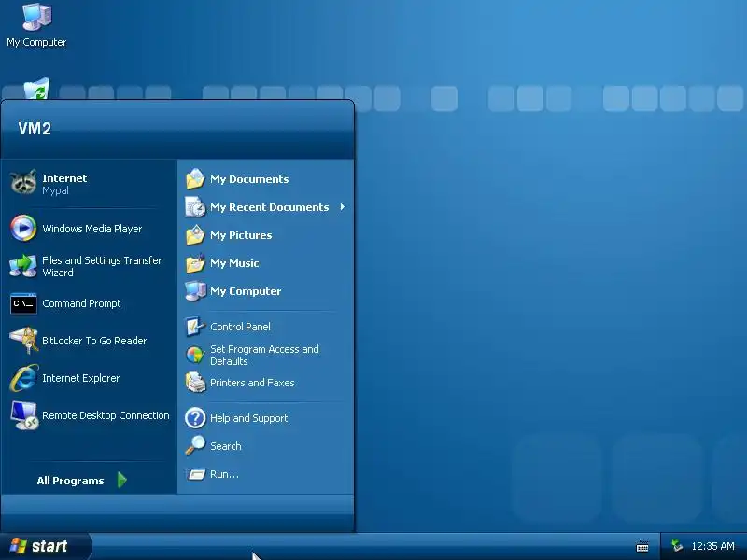
Task: Click the My Documents folder icon
Action: 195,179
